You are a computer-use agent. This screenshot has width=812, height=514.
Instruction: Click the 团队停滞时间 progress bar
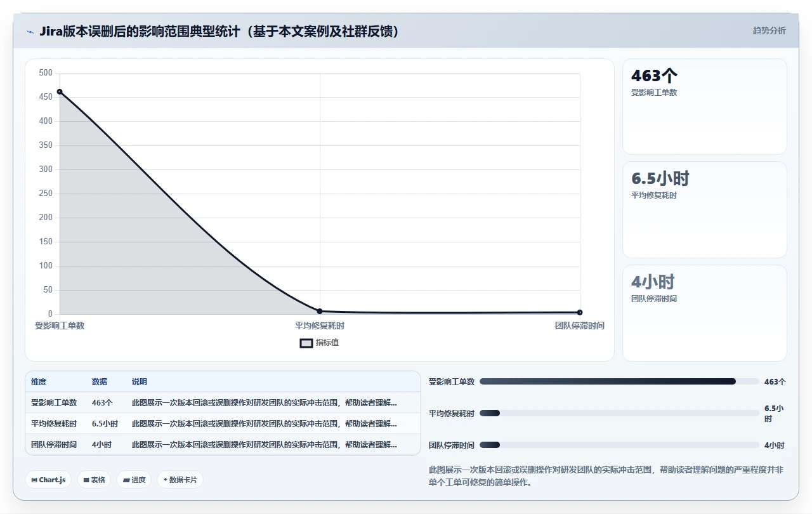point(619,445)
